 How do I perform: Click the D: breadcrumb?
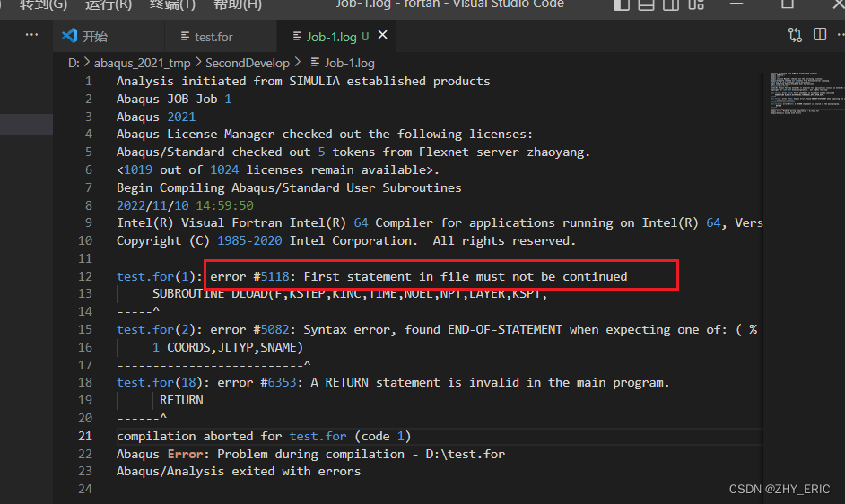tap(74, 63)
